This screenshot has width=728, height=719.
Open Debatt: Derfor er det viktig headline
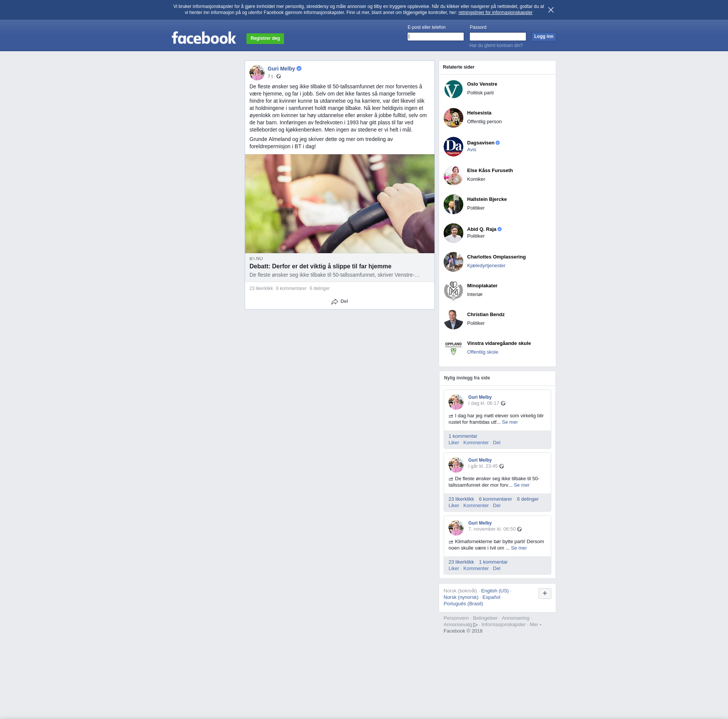(x=320, y=266)
